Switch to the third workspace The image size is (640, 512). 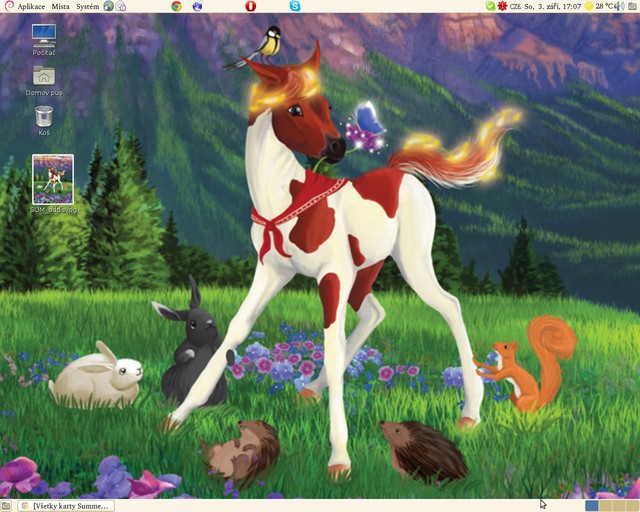[x=618, y=505]
